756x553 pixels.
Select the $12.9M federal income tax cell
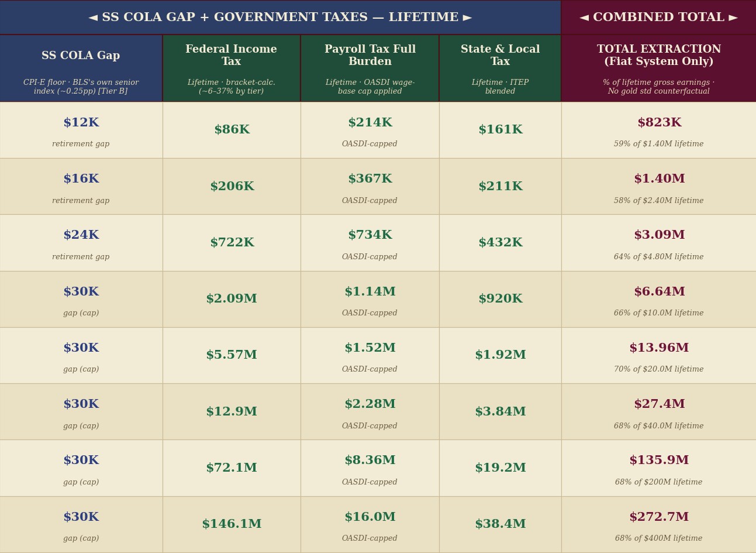(232, 412)
